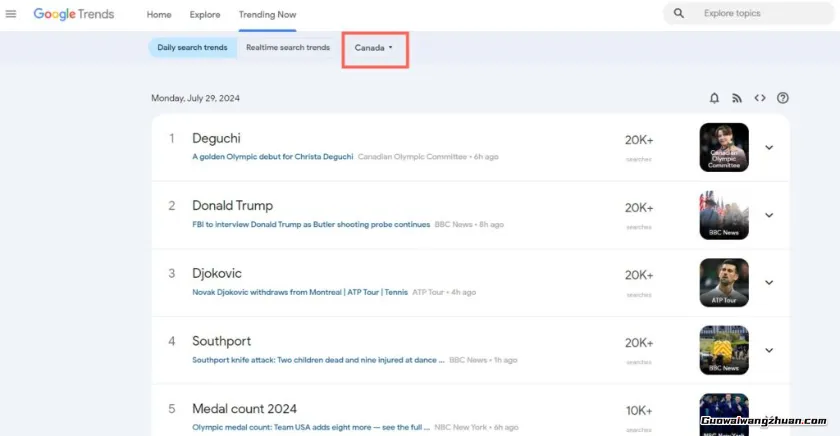The height and width of the screenshot is (436, 840).
Task: Expand the Deguchi trend row
Action: 769,147
